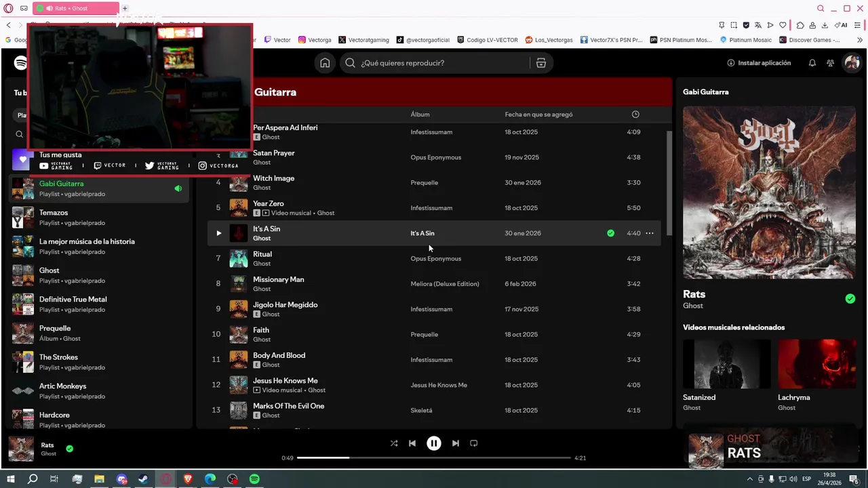Open Artic Monkeys playlist in sidebar
868x488 pixels.
(x=99, y=391)
